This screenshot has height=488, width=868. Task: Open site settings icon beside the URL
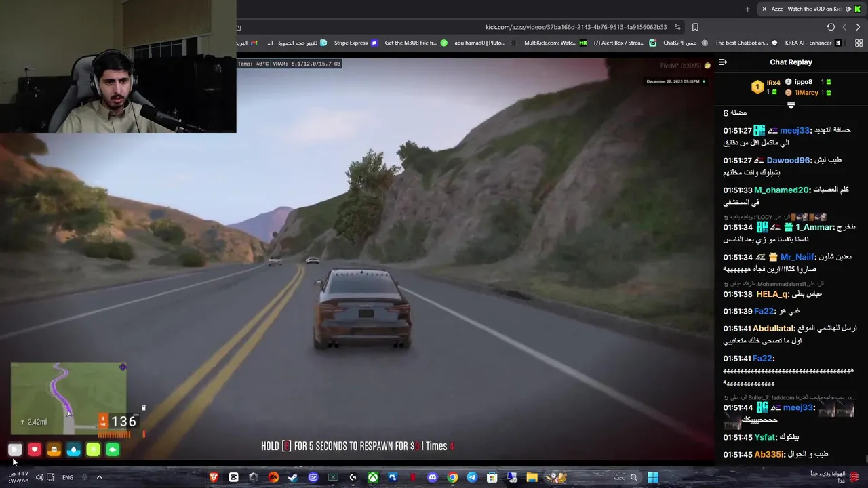coord(677,27)
